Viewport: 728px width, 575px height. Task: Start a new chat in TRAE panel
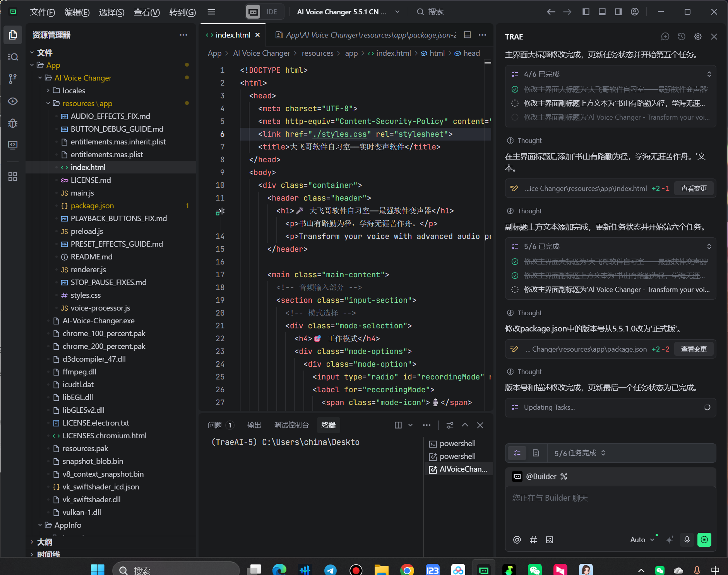665,36
